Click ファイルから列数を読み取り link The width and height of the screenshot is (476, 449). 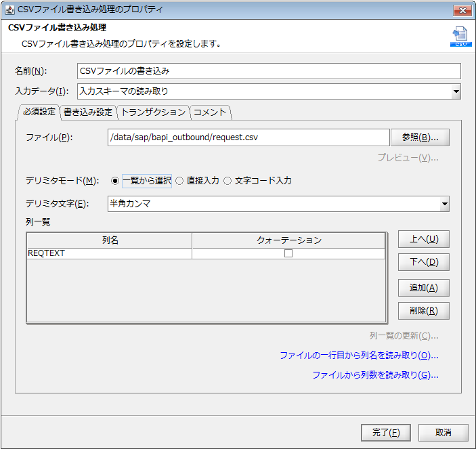(375, 375)
